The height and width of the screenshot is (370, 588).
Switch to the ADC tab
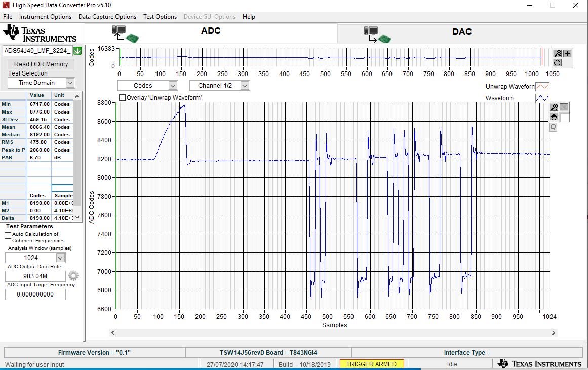pos(211,33)
